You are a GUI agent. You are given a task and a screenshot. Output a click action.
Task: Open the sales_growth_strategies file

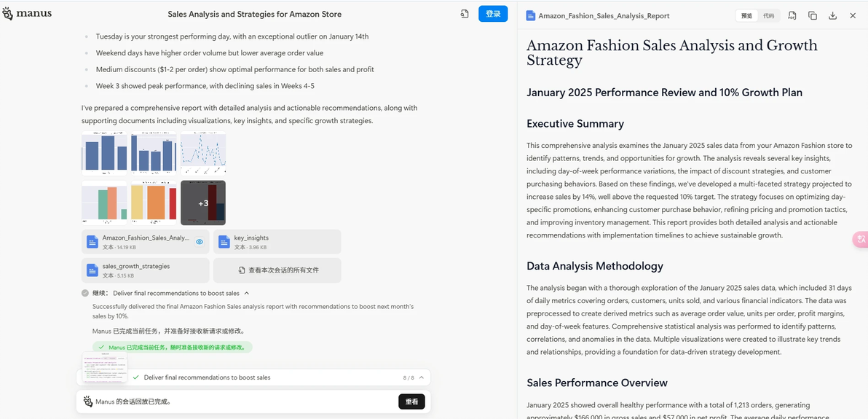pyautogui.click(x=146, y=270)
